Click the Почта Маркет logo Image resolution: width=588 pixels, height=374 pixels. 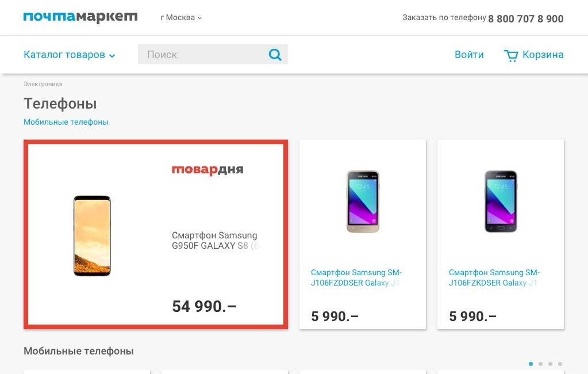[x=80, y=18]
